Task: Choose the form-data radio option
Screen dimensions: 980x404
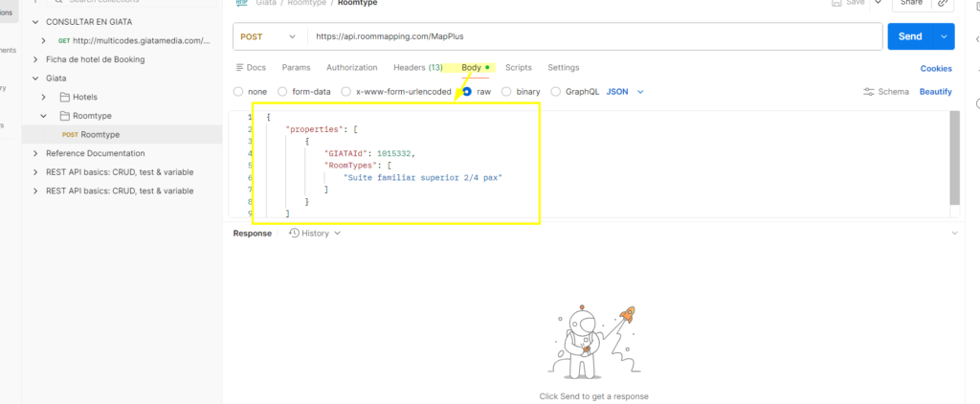Action: click(282, 92)
